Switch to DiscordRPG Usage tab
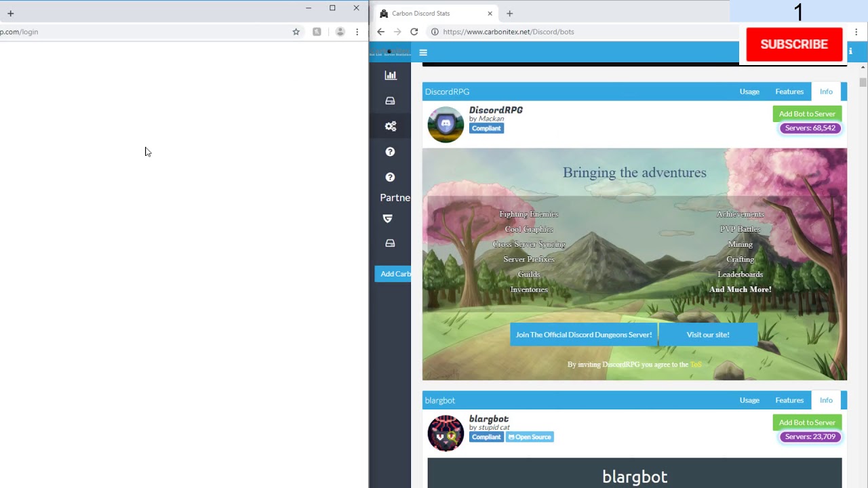This screenshot has height=488, width=868. [749, 91]
